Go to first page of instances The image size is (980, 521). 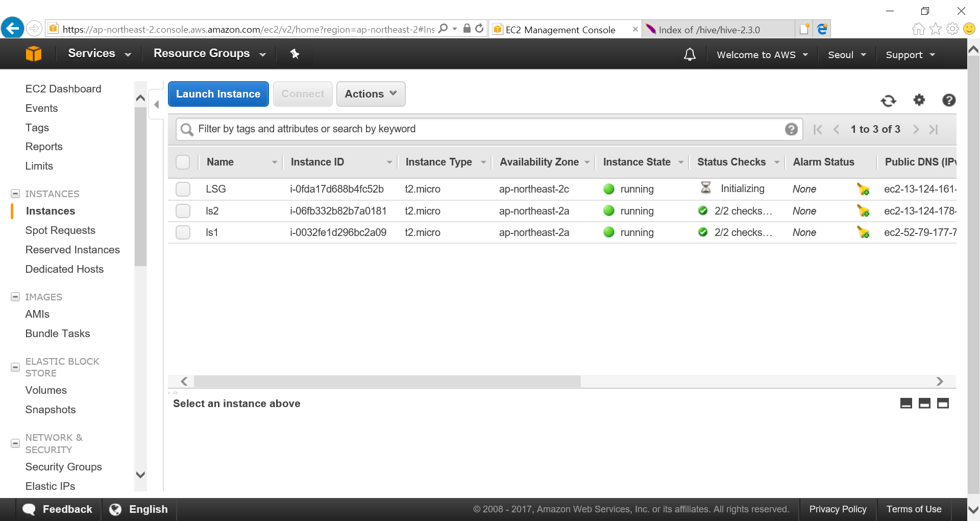point(818,130)
